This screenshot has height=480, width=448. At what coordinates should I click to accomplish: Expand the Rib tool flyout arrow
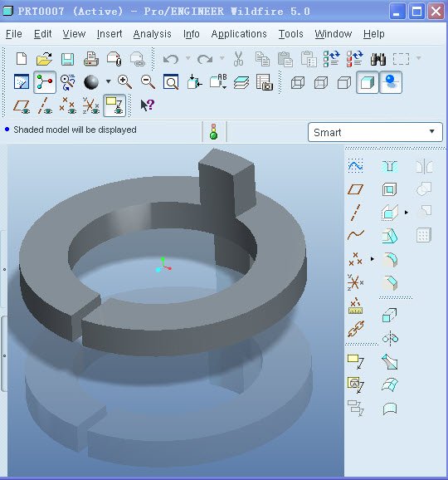point(407,213)
